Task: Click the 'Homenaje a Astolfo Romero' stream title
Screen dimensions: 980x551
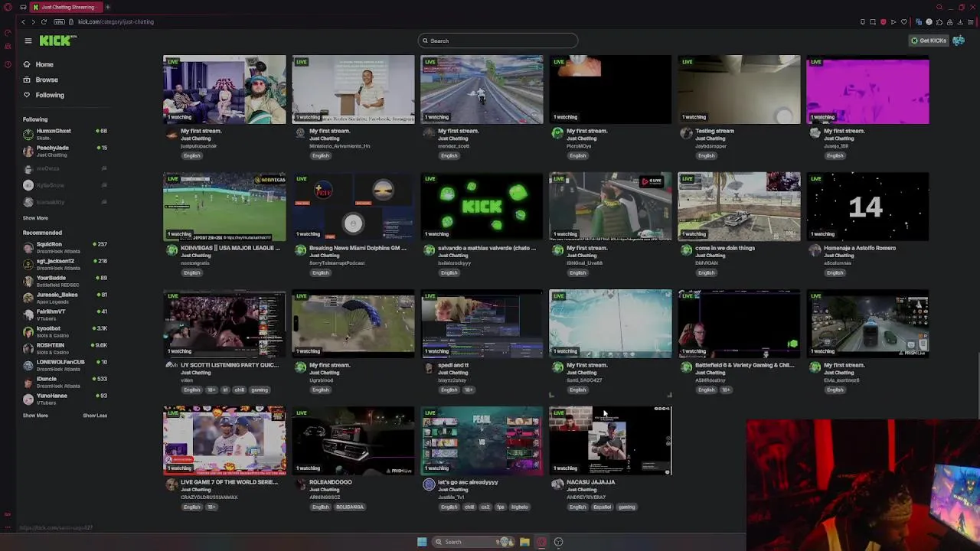Action: coord(859,248)
